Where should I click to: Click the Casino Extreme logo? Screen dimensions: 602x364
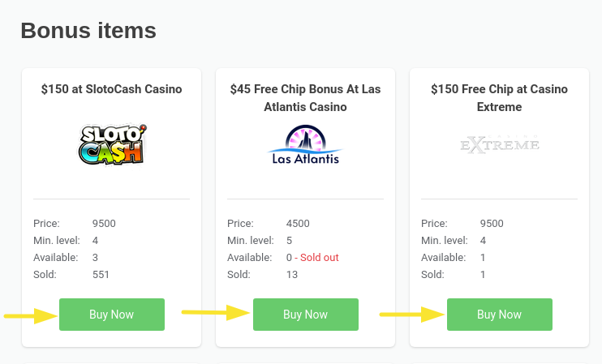pyautogui.click(x=499, y=144)
